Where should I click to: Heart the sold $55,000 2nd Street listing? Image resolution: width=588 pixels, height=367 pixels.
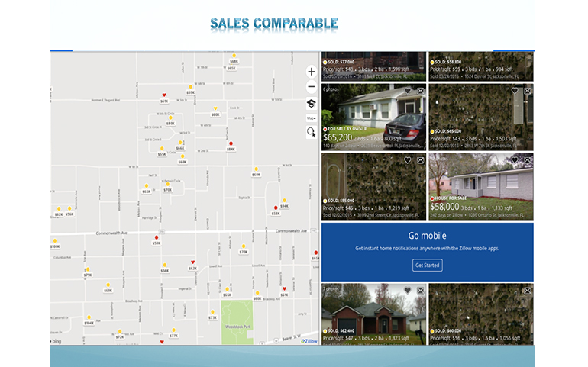[x=408, y=160]
